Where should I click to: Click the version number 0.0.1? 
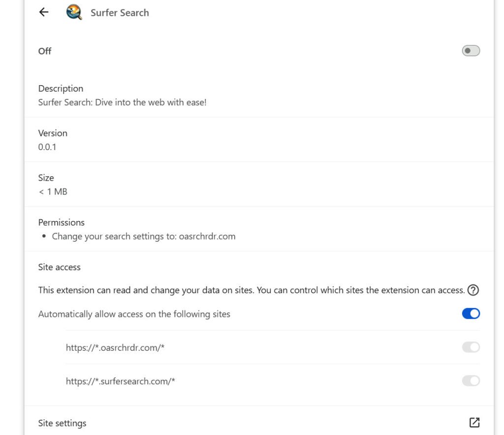click(x=47, y=147)
